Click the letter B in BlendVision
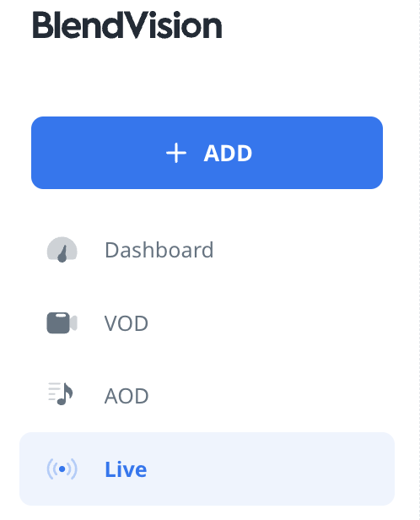The height and width of the screenshot is (520, 420). [42, 25]
